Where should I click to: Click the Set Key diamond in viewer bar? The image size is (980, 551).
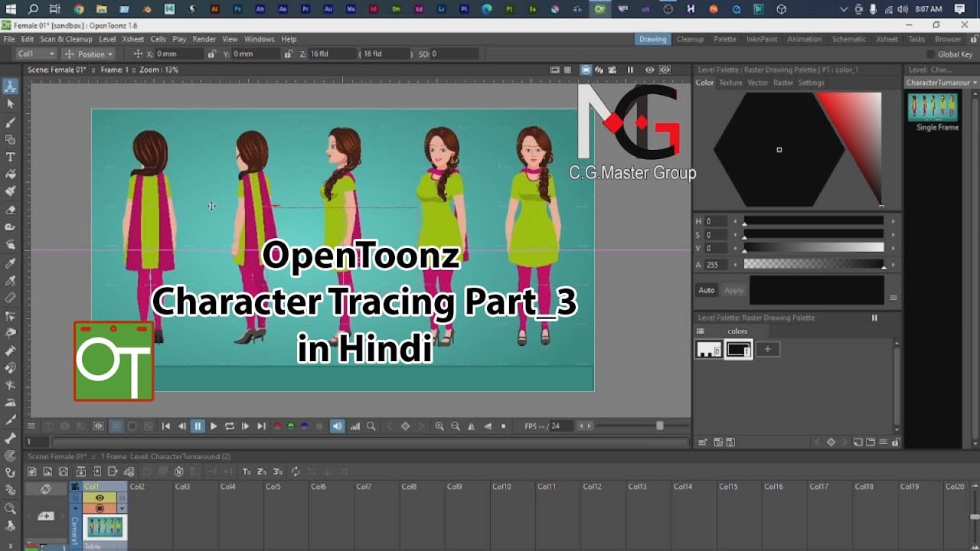pos(405,426)
